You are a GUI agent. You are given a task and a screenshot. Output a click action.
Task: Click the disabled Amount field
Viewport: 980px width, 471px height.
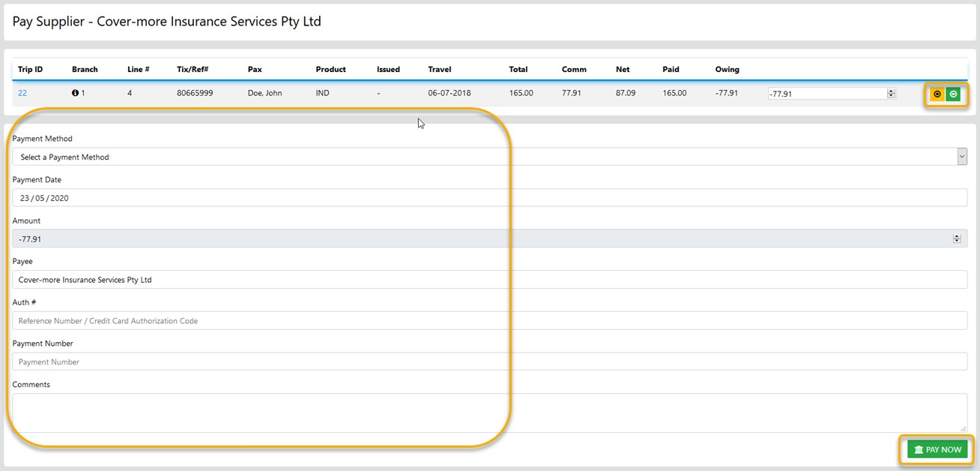tap(480, 238)
